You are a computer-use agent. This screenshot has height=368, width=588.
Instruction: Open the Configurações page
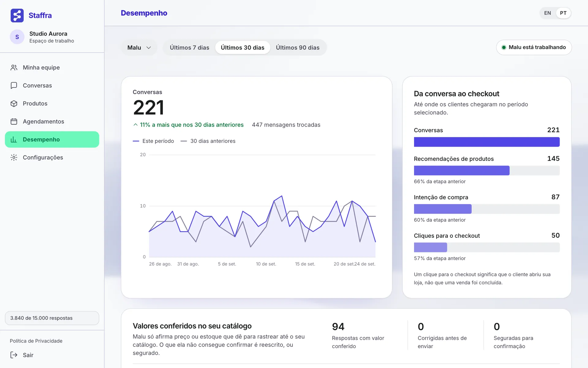click(x=52, y=157)
